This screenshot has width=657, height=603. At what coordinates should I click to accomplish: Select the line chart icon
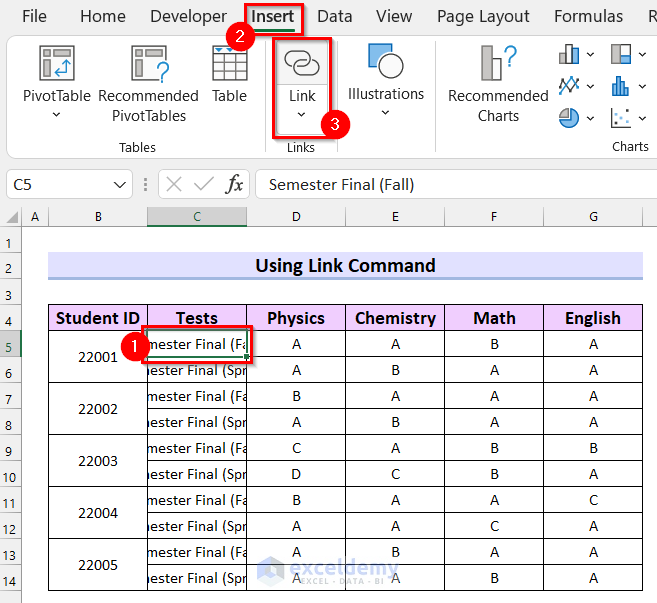coord(570,85)
